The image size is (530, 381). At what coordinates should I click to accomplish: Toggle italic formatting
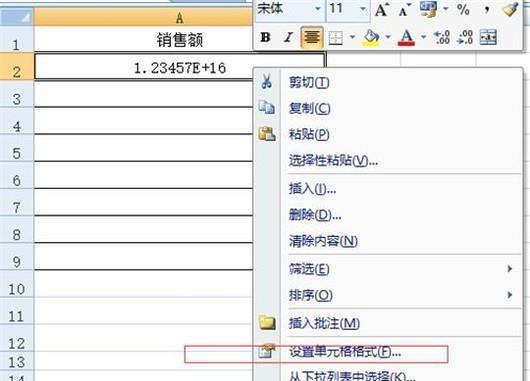coord(288,37)
